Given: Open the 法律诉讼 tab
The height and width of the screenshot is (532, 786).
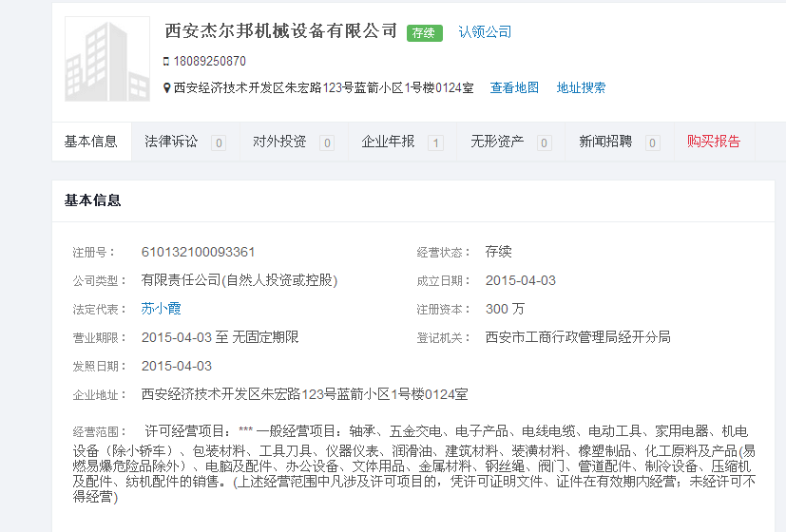Looking at the screenshot, I should pyautogui.click(x=171, y=142).
